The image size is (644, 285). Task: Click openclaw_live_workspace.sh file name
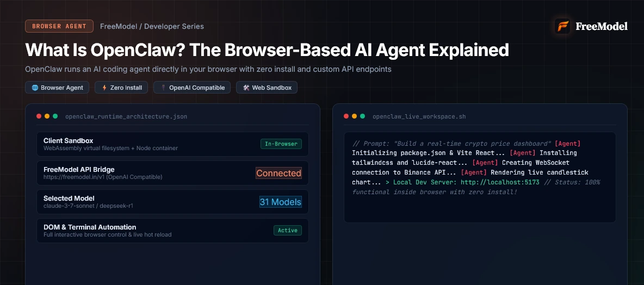click(419, 116)
